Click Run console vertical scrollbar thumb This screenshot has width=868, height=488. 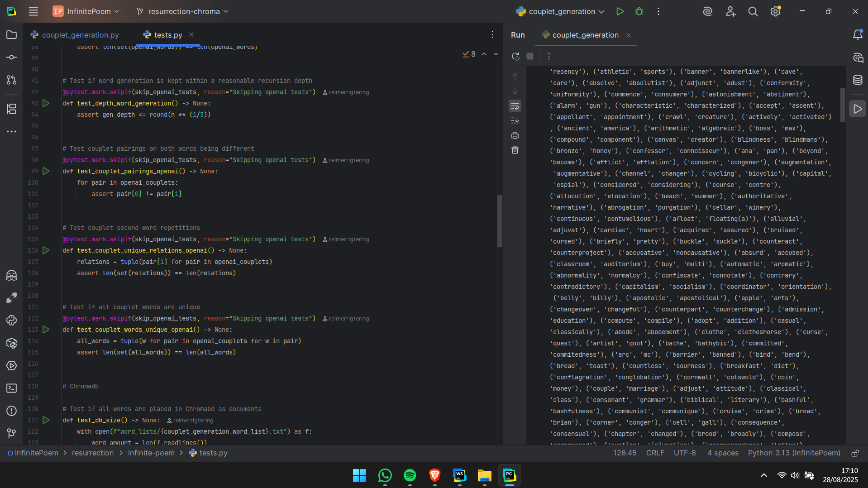click(x=843, y=105)
